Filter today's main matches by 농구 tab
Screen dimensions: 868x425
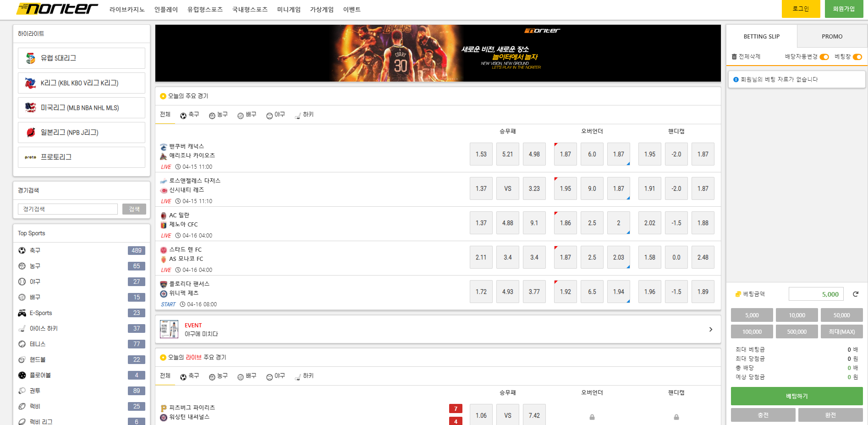pos(219,115)
